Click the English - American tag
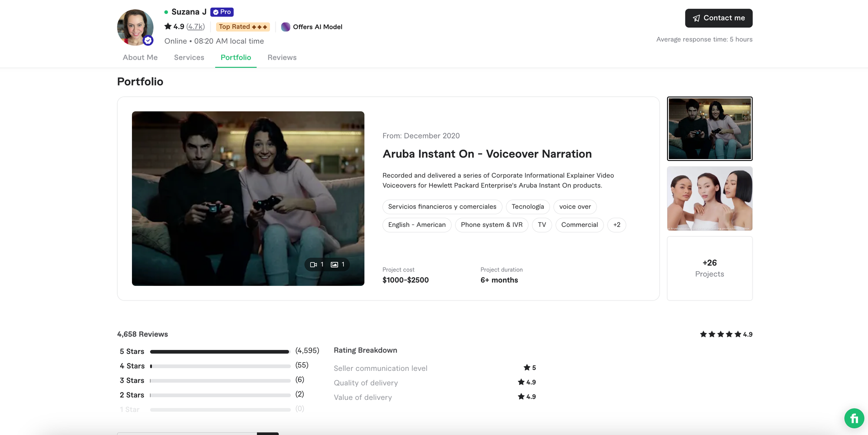 pyautogui.click(x=417, y=225)
